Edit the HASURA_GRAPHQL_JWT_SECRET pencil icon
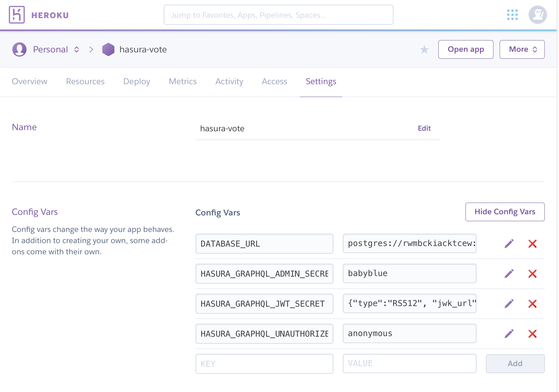Image resolution: width=559 pixels, height=392 pixels. pos(509,304)
